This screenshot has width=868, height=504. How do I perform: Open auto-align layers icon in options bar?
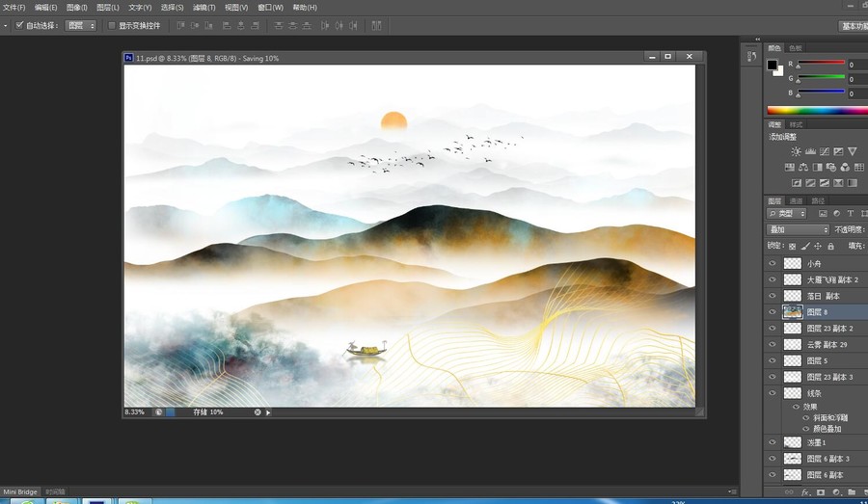tap(376, 25)
